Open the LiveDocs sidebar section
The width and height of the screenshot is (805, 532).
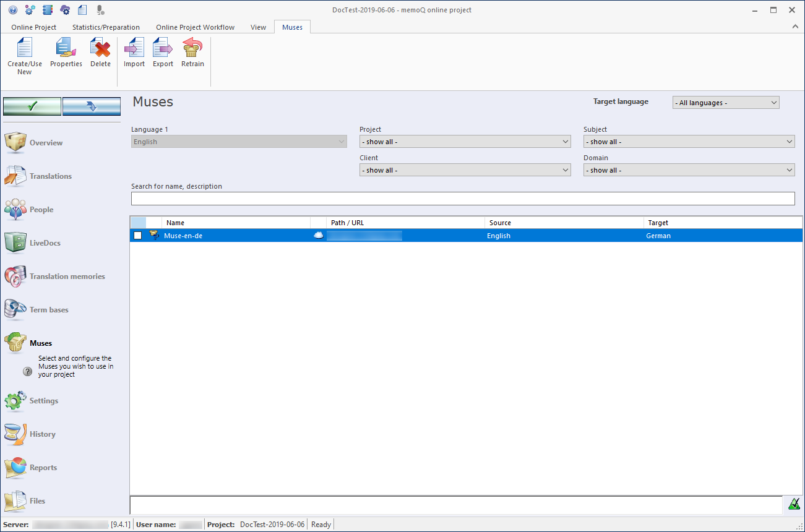tap(45, 243)
